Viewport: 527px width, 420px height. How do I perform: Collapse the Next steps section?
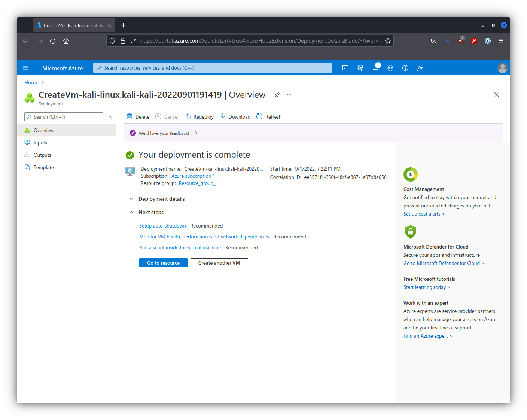point(151,212)
